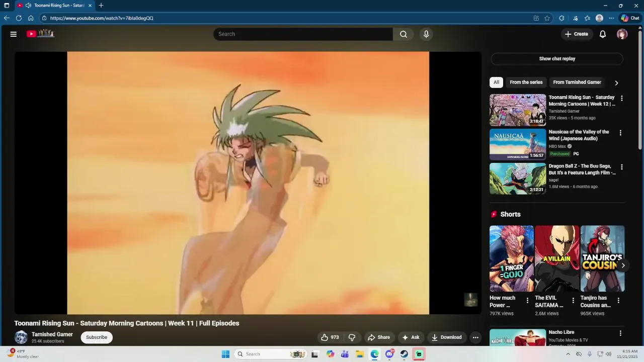Show chat replay
The width and height of the screenshot is (644, 362).
pyautogui.click(x=557, y=59)
